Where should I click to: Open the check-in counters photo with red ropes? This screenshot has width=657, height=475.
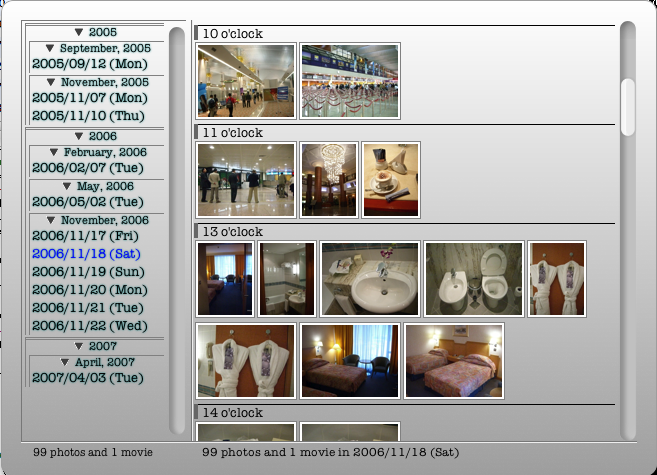350,81
